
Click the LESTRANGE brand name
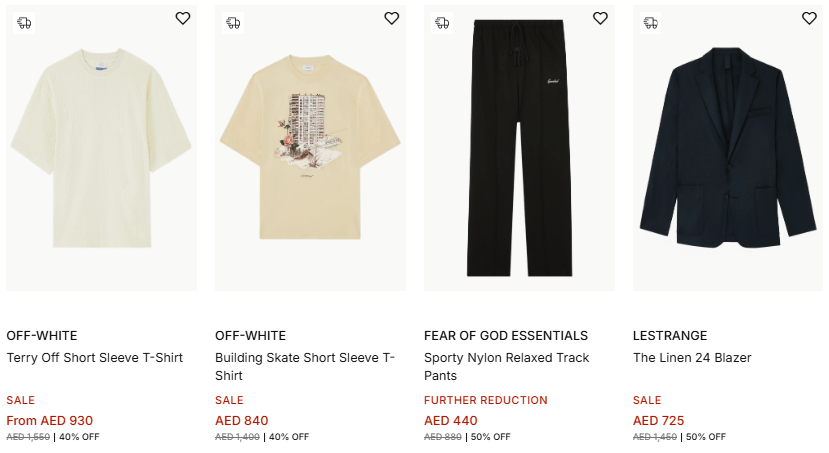(x=670, y=336)
